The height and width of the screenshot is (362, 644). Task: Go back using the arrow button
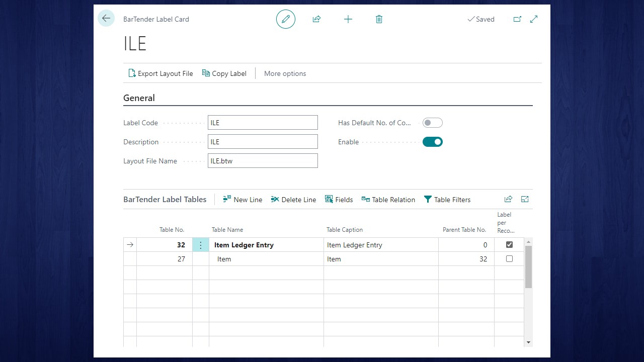(106, 19)
